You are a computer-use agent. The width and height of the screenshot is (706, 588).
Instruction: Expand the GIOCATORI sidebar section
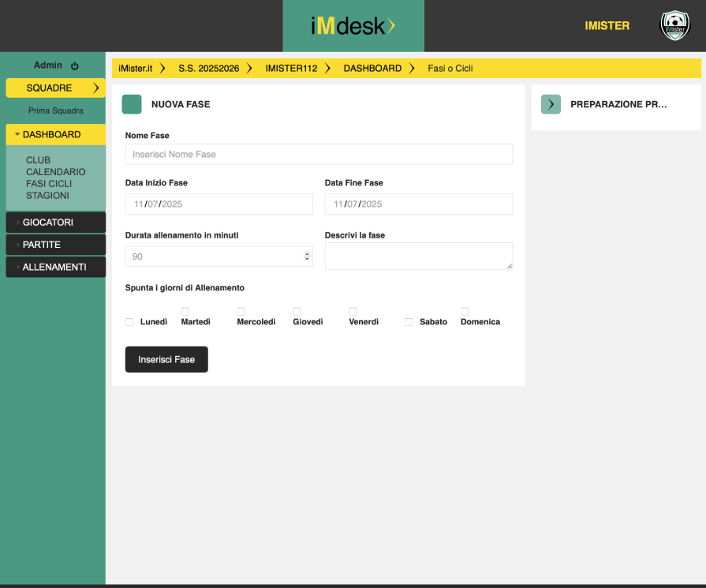[56, 222]
